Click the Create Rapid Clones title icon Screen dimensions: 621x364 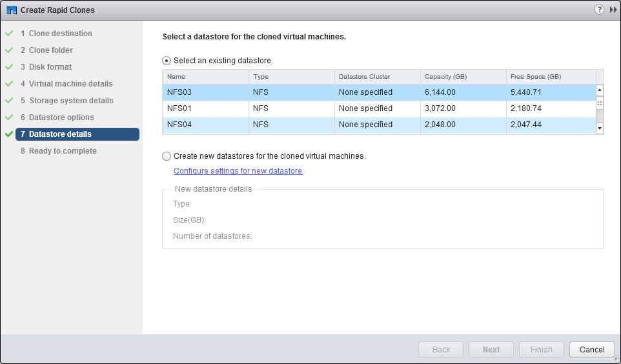(x=11, y=10)
